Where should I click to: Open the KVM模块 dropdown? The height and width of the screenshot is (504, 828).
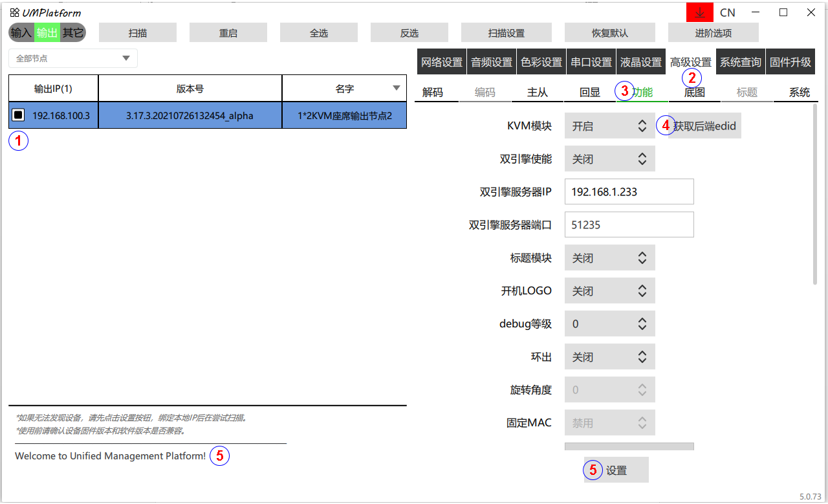click(x=609, y=126)
